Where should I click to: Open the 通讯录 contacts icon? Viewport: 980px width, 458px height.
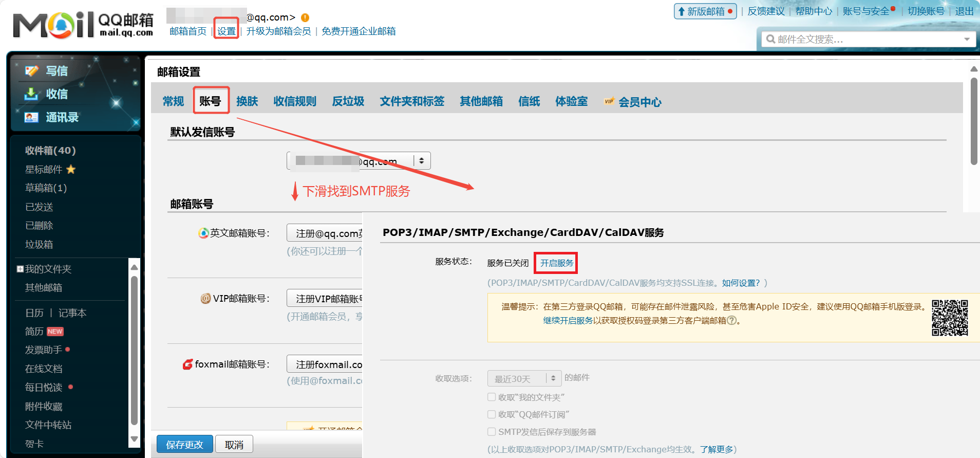(x=31, y=117)
